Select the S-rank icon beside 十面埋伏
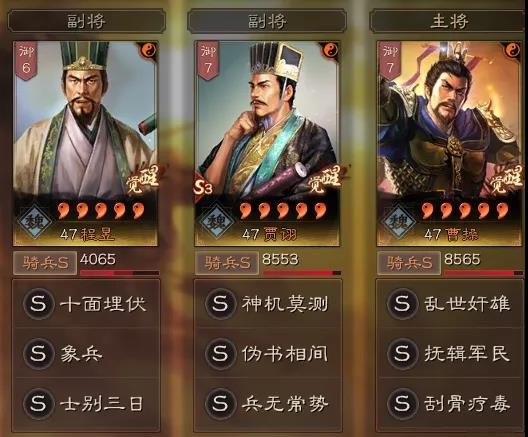The image size is (528, 437). pos(38,303)
